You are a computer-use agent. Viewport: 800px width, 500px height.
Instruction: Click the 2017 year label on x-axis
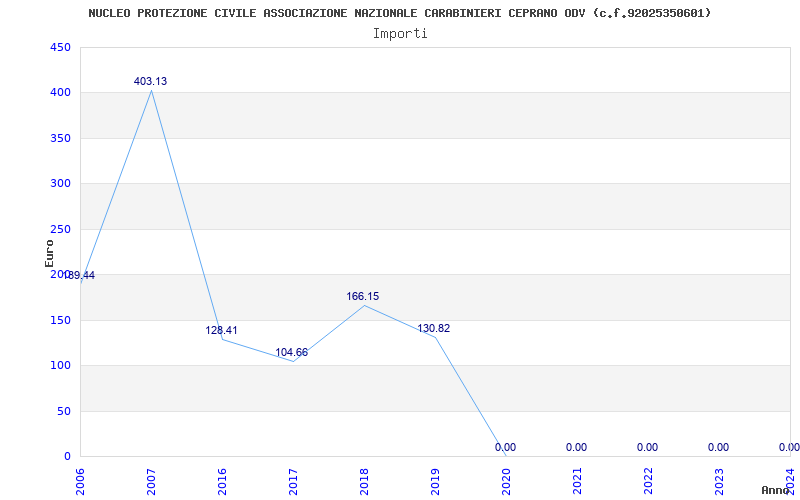pos(293,482)
